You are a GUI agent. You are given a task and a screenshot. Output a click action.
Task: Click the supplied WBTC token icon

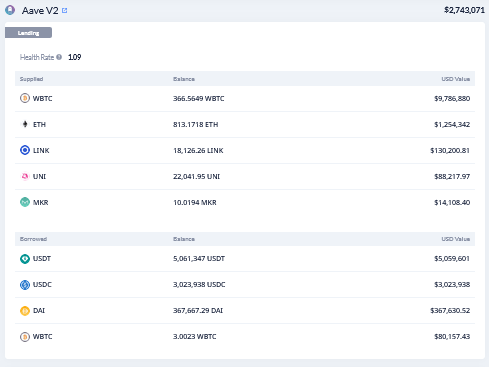[25, 98]
